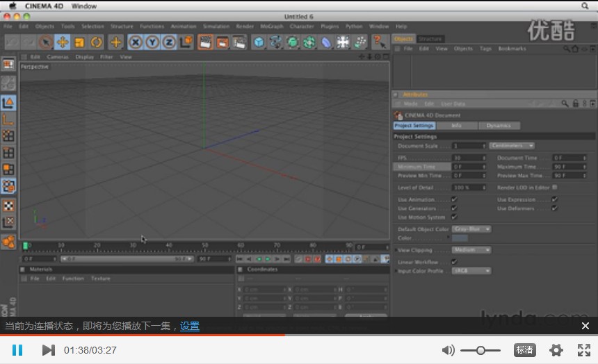Click the video volume slider knob

(x=480, y=350)
